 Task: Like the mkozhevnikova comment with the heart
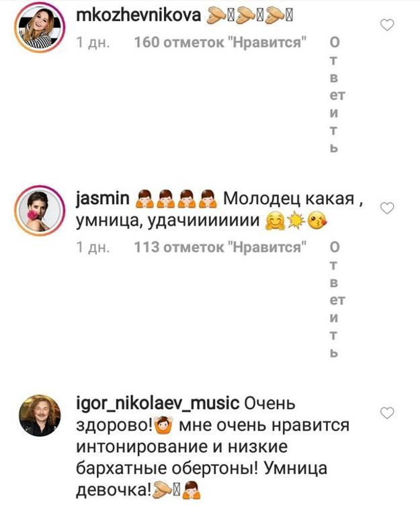click(387, 25)
